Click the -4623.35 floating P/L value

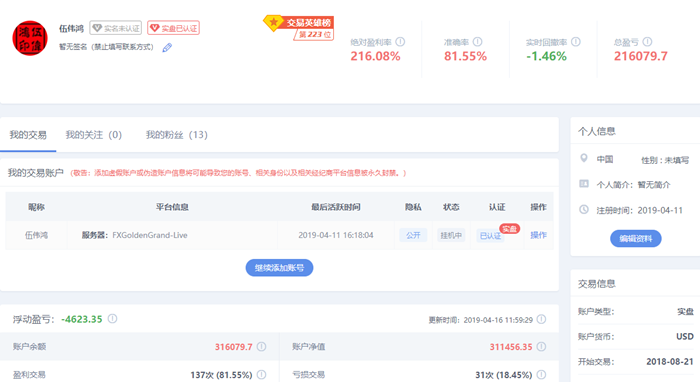tap(82, 319)
